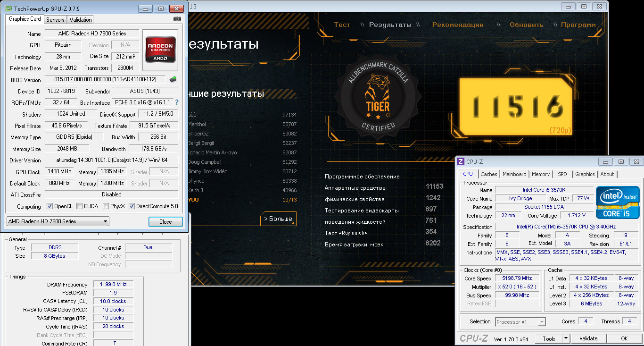644x346 pixels.
Task: Open the AMD Radeon HD 7800 Series dropdown
Action: (58, 221)
